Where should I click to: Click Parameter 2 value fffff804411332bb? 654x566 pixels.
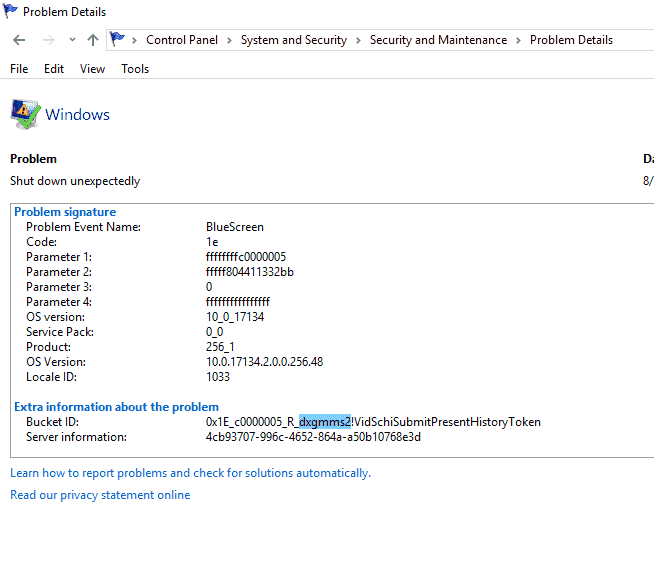pyautogui.click(x=250, y=272)
